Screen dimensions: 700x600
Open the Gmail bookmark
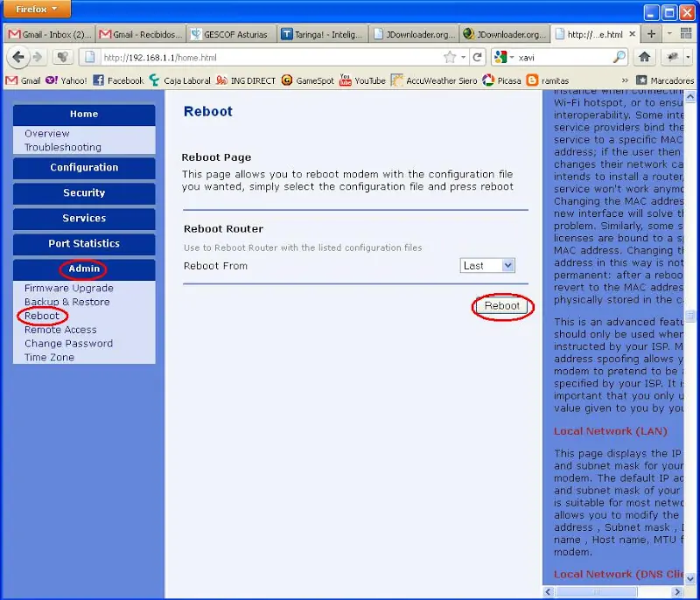tap(24, 80)
